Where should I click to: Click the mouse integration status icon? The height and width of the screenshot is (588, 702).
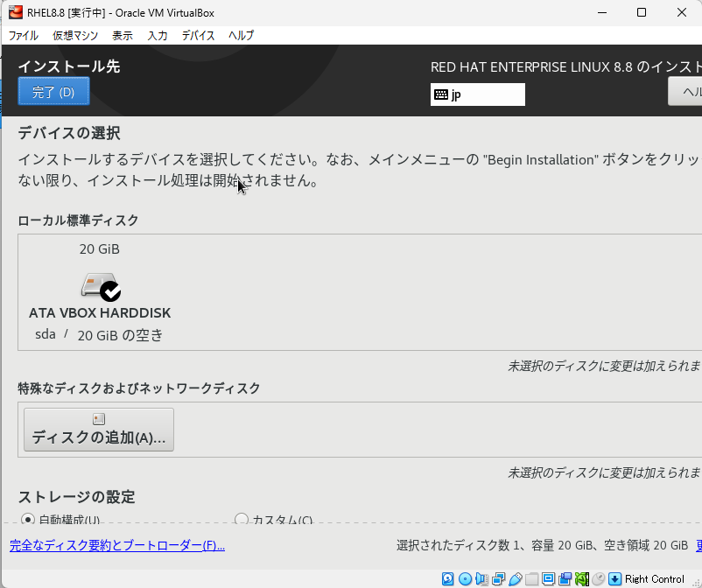click(599, 578)
